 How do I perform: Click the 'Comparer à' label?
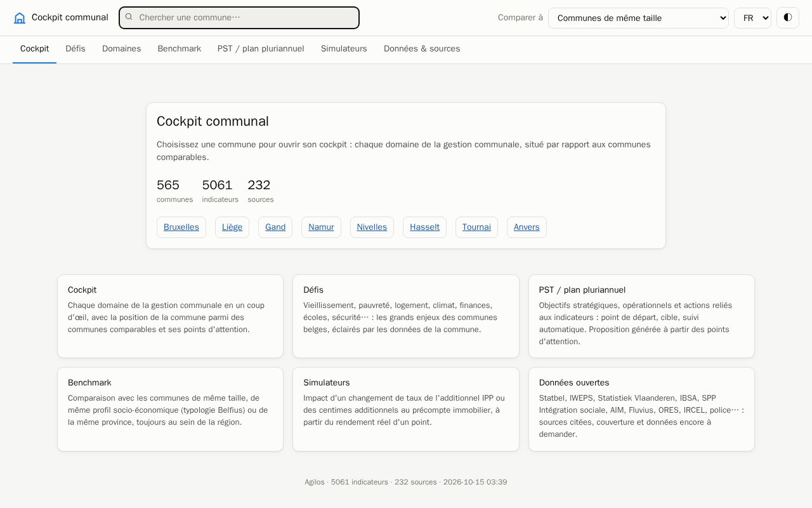[x=520, y=18]
